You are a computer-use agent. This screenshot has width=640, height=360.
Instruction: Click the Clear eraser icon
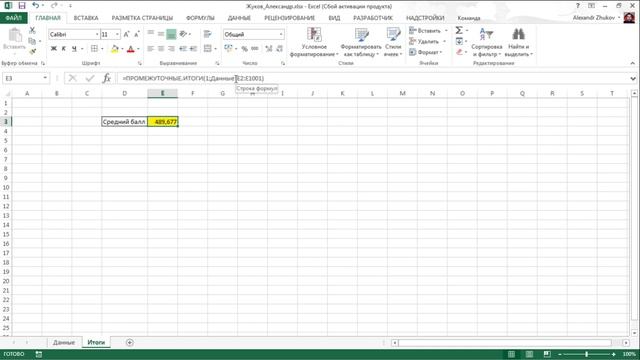click(459, 52)
